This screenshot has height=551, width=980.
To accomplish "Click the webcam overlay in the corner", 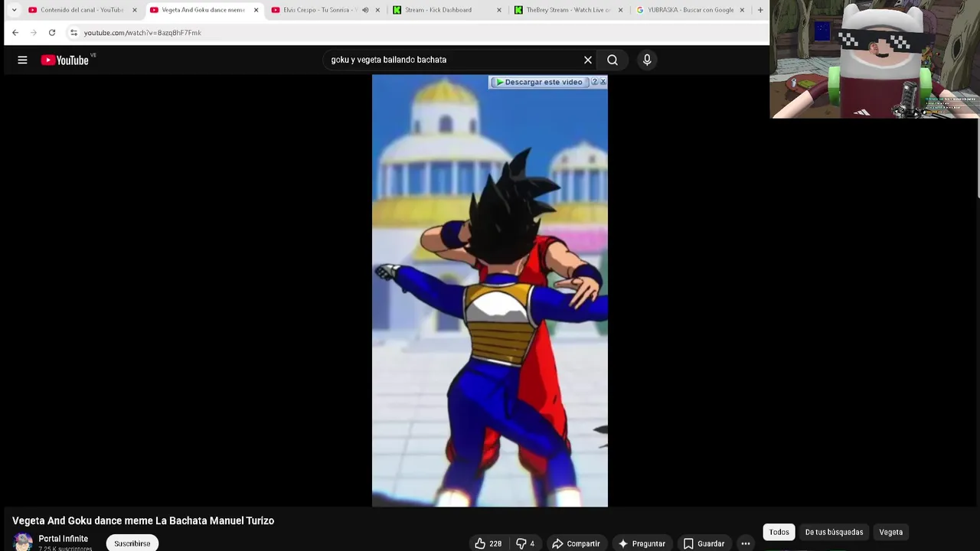I will coord(874,59).
